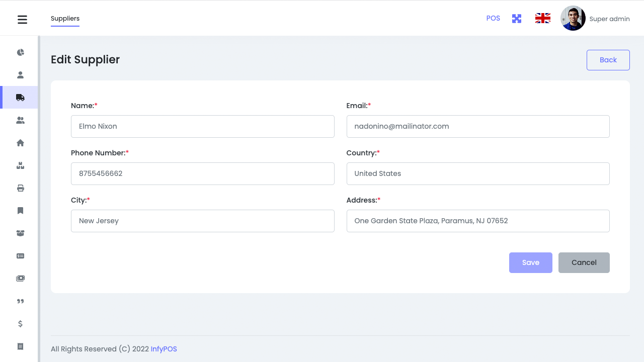Open language selector with UK flag
Viewport: 644px width, 362px height.
click(x=542, y=19)
